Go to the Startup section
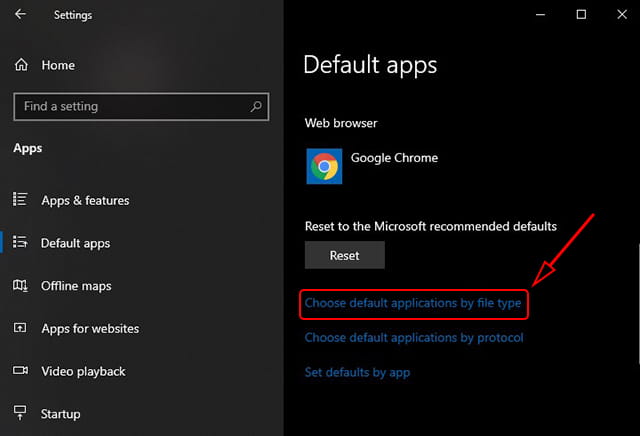 (x=60, y=414)
